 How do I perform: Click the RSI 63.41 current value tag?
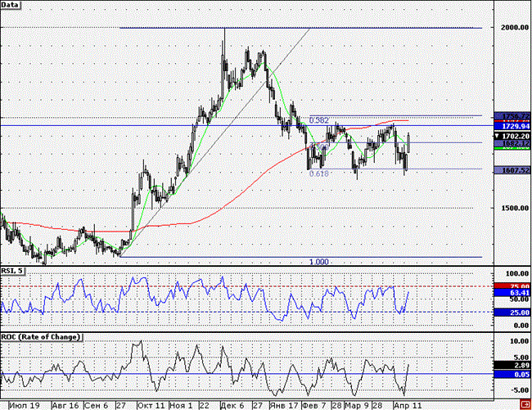(x=512, y=293)
